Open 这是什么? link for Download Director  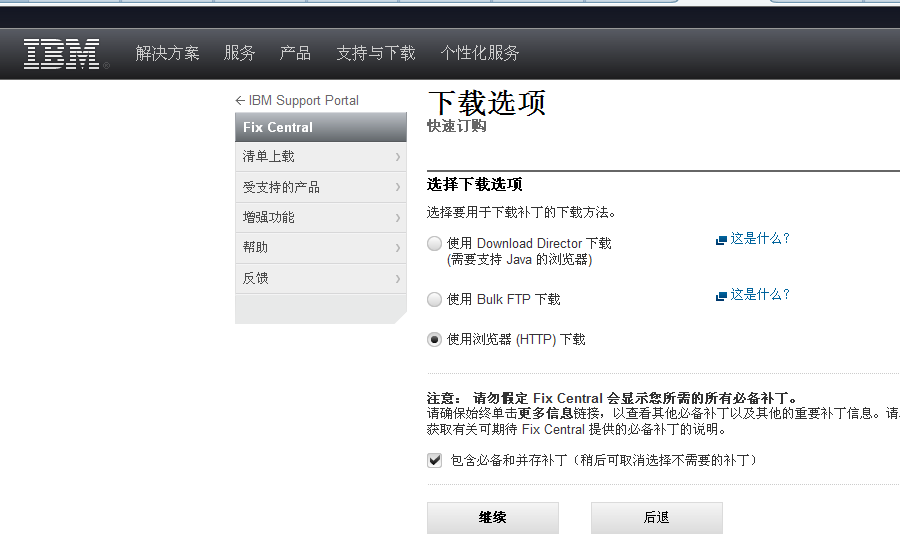pyautogui.click(x=760, y=239)
